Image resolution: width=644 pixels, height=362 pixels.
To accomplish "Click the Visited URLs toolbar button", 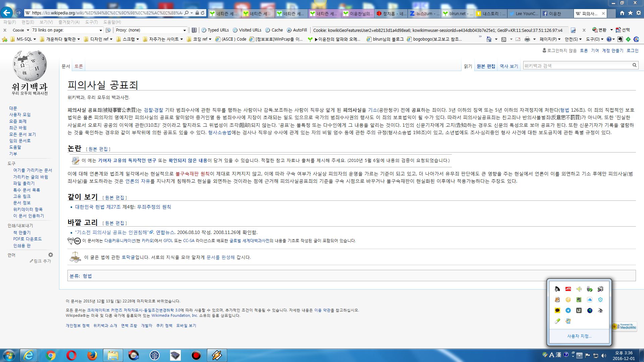I will point(247,30).
